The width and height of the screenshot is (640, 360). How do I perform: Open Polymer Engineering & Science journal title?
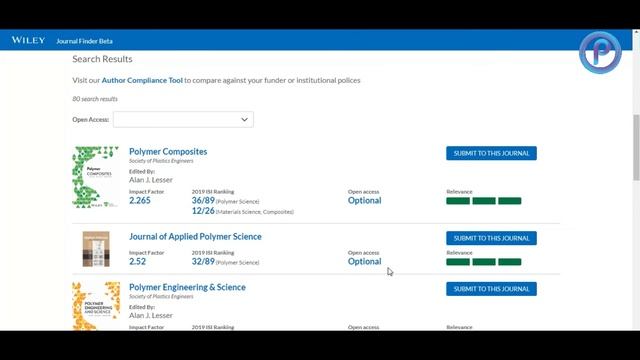click(x=187, y=287)
